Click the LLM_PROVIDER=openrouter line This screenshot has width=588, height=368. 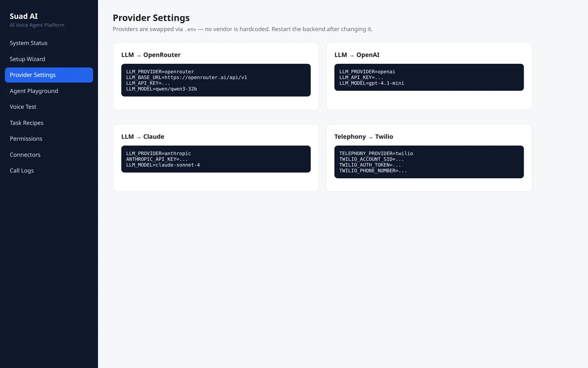pyautogui.click(x=160, y=72)
